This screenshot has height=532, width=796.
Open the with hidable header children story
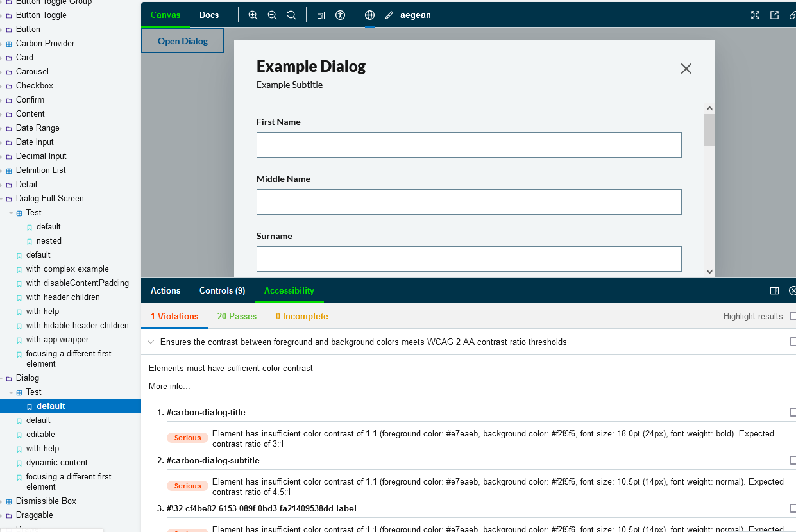(x=78, y=326)
